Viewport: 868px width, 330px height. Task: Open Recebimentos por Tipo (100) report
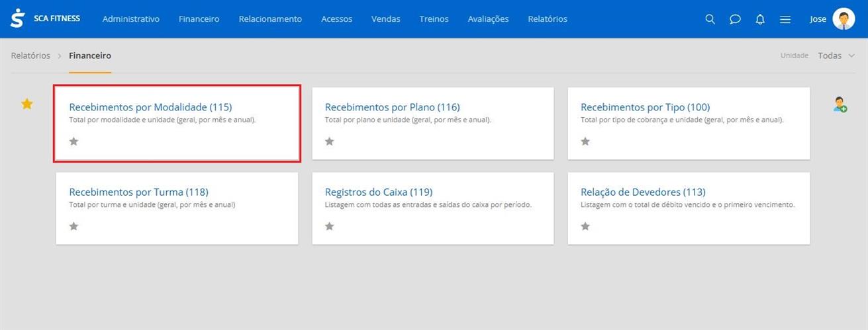click(x=646, y=107)
